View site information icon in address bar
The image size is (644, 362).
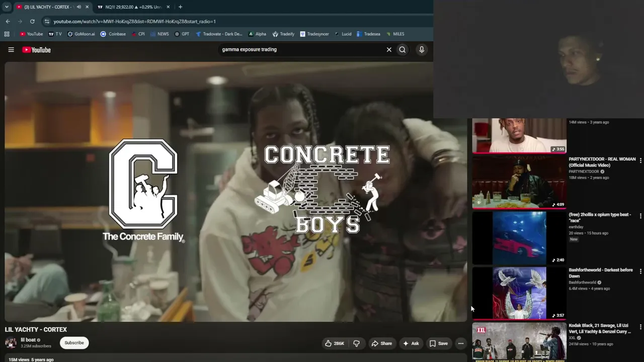(47, 21)
